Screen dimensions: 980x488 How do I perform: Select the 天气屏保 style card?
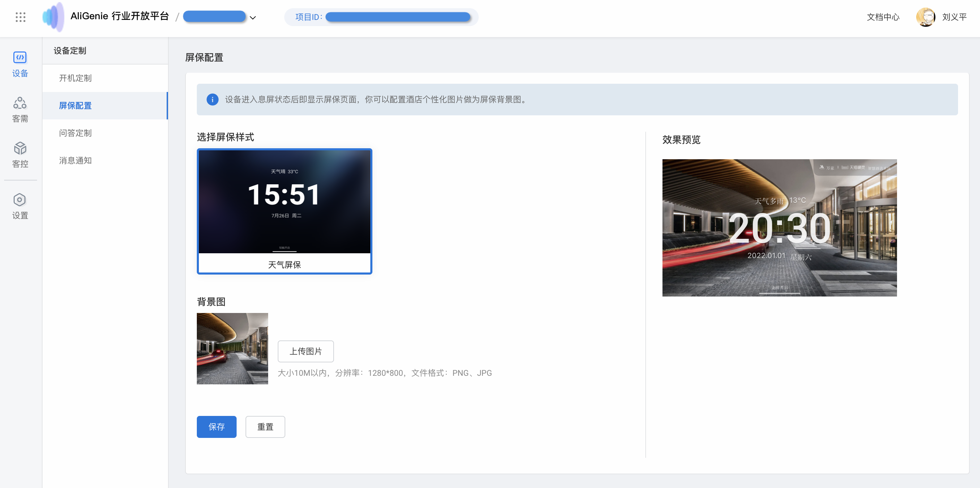284,211
